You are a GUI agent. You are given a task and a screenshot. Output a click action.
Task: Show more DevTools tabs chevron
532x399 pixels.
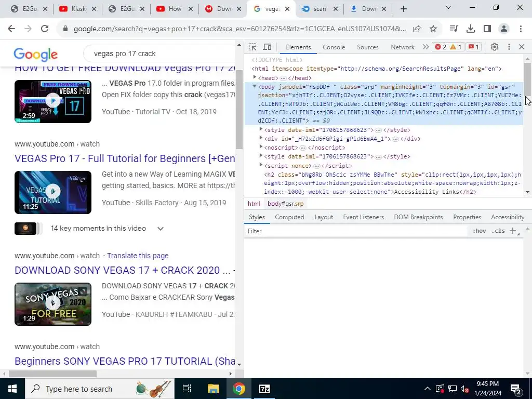point(426,47)
